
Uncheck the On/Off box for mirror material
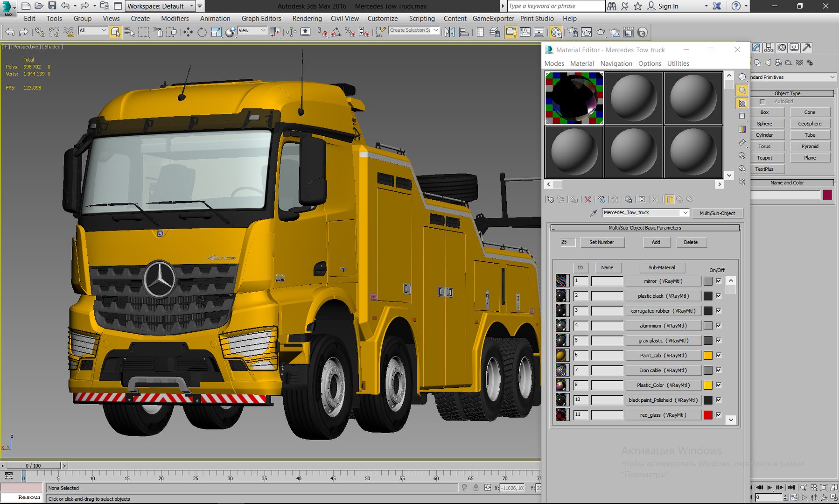[x=719, y=280]
